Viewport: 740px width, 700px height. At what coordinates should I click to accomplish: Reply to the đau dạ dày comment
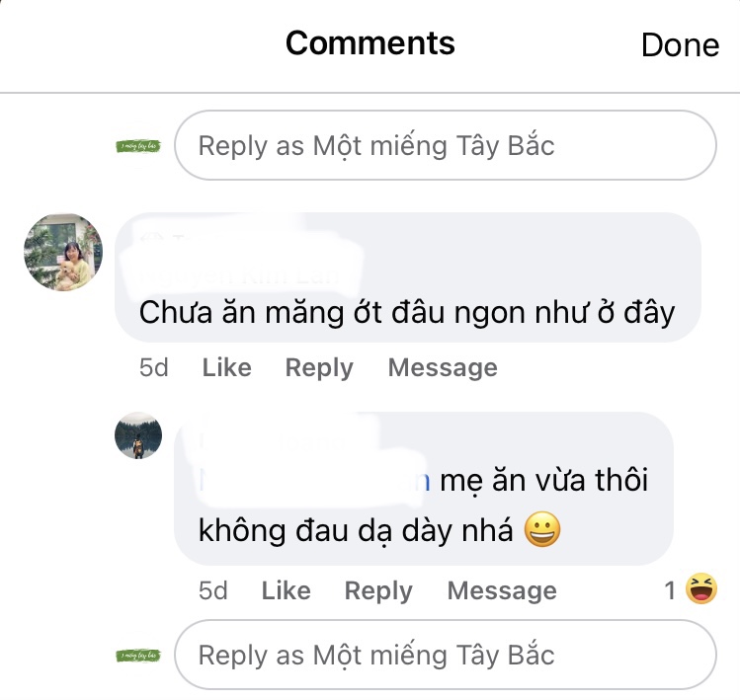pos(377,591)
